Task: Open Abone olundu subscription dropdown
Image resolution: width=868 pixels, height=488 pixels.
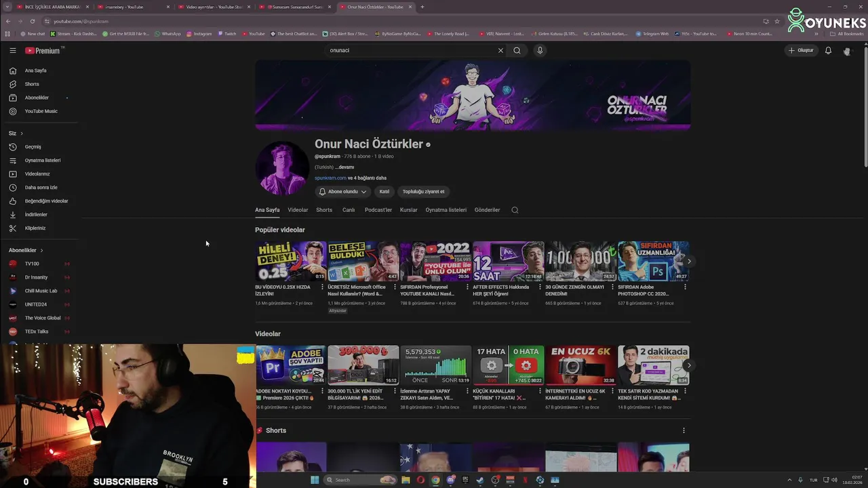Action: pos(342,192)
